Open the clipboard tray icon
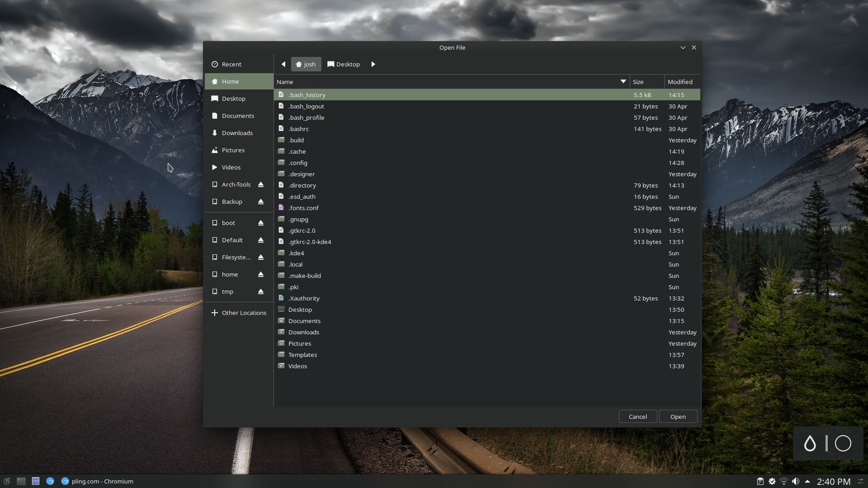868x488 pixels. 760,481
